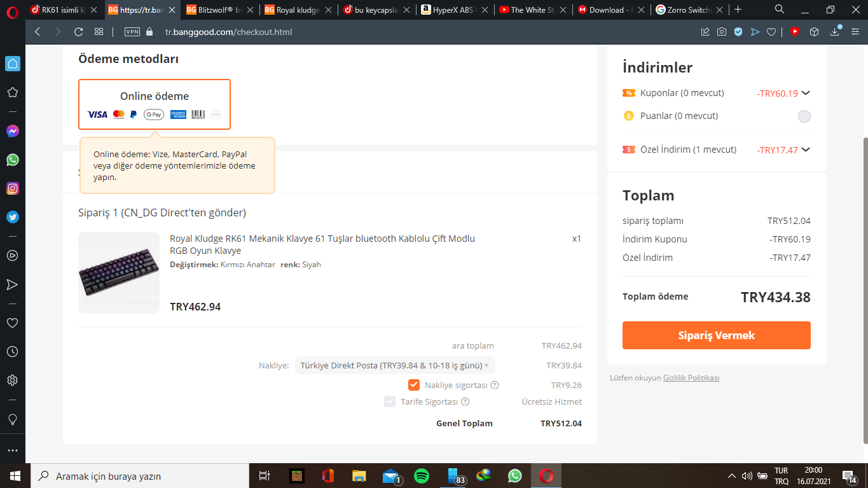The height and width of the screenshot is (488, 868).
Task: Launch Spotify from the taskbar
Action: pos(421,476)
